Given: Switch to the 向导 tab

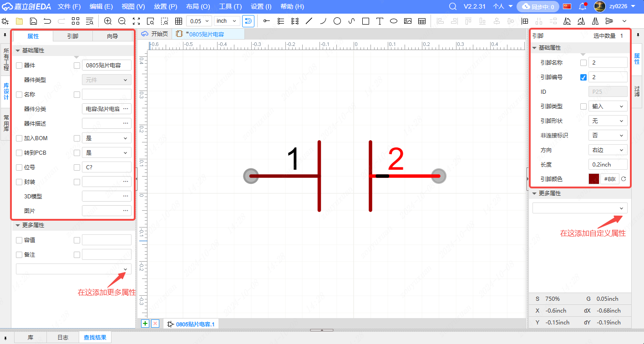Looking at the screenshot, I should tap(112, 36).
